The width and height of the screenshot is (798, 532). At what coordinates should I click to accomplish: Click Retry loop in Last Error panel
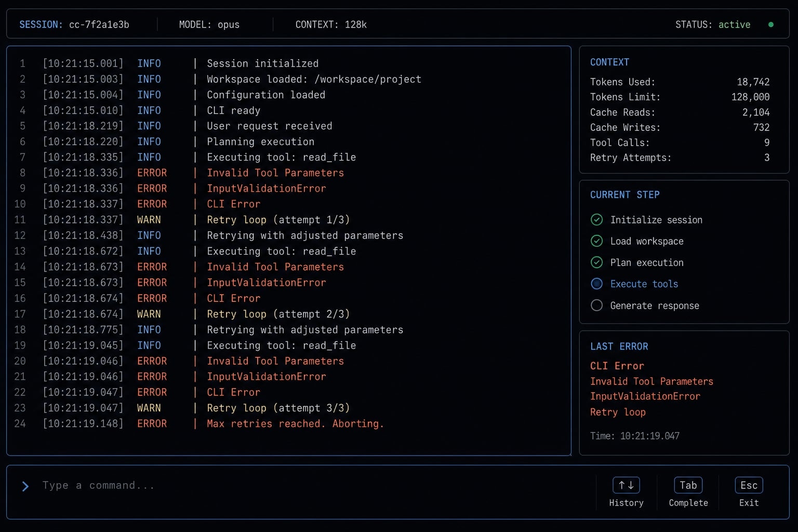[618, 412]
